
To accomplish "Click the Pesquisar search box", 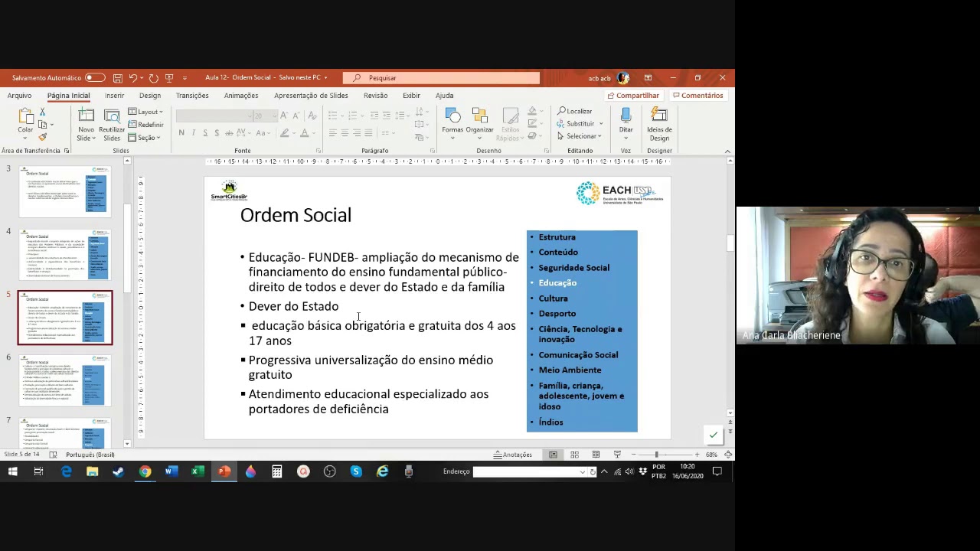I will click(x=441, y=78).
